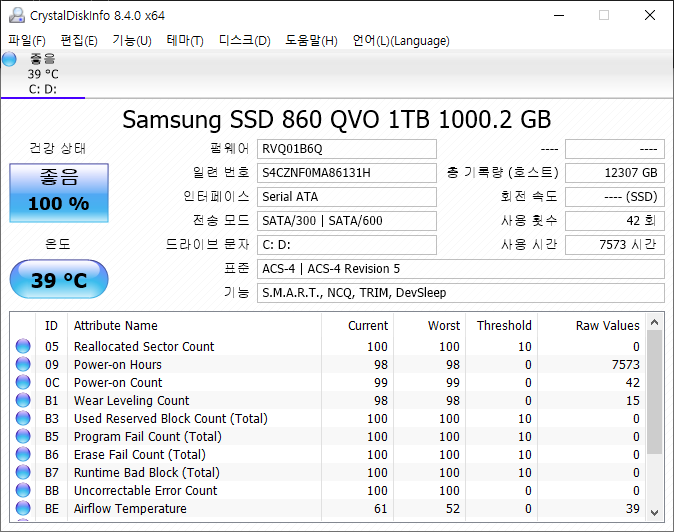Click the ACS-4 Revision 5 standard field

461,269
